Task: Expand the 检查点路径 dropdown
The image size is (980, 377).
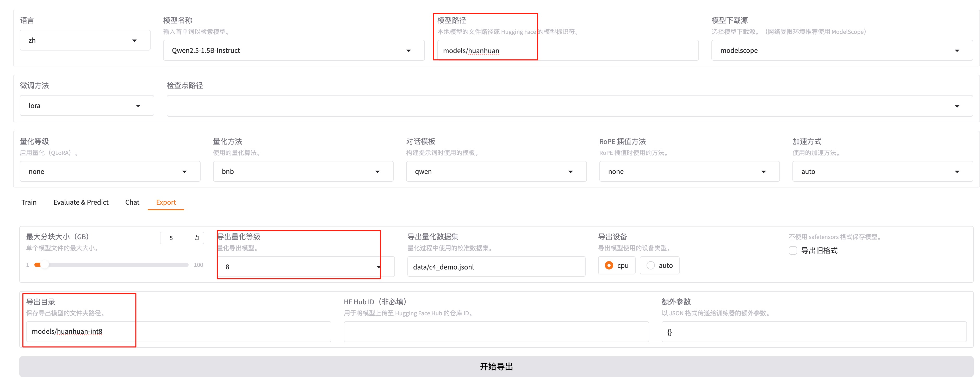Action: (569, 106)
